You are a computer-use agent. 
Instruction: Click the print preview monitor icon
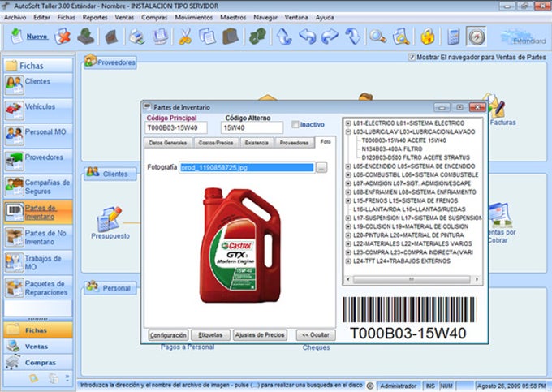[161, 37]
